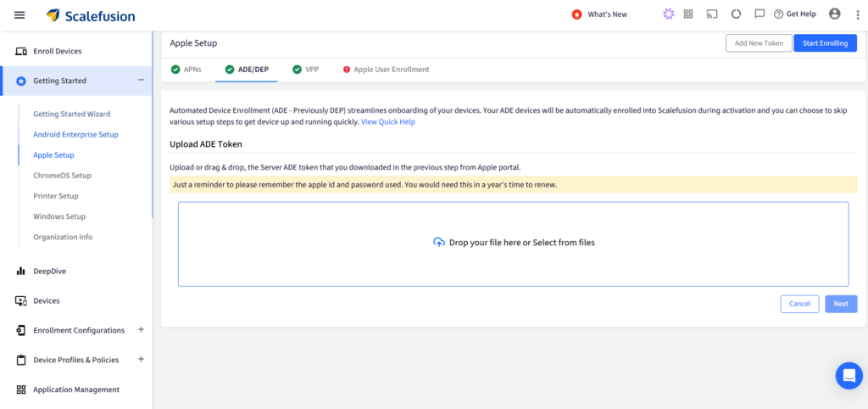Click the Scalefusion logo
868x409 pixels.
pos(91,15)
